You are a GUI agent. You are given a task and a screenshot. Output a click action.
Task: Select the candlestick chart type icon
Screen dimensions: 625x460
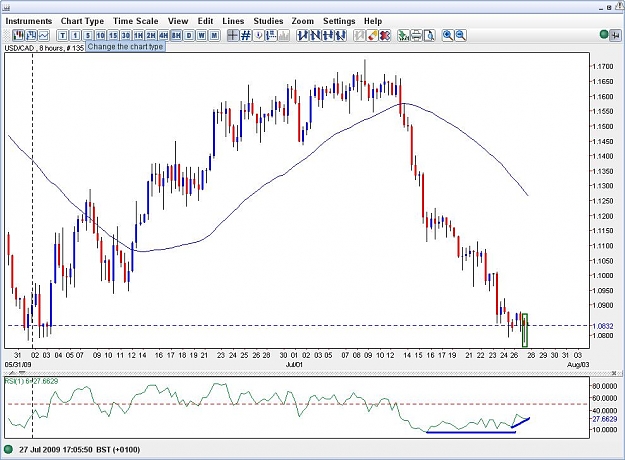point(18,36)
